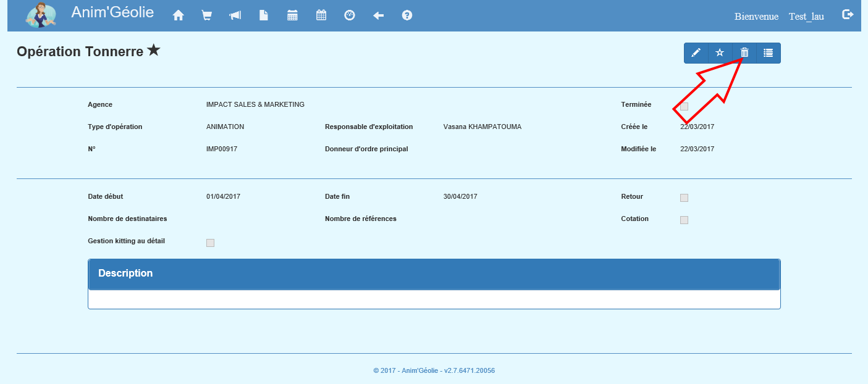This screenshot has width=868, height=384.
Task: Delete the operation with trash button
Action: pyautogui.click(x=744, y=53)
